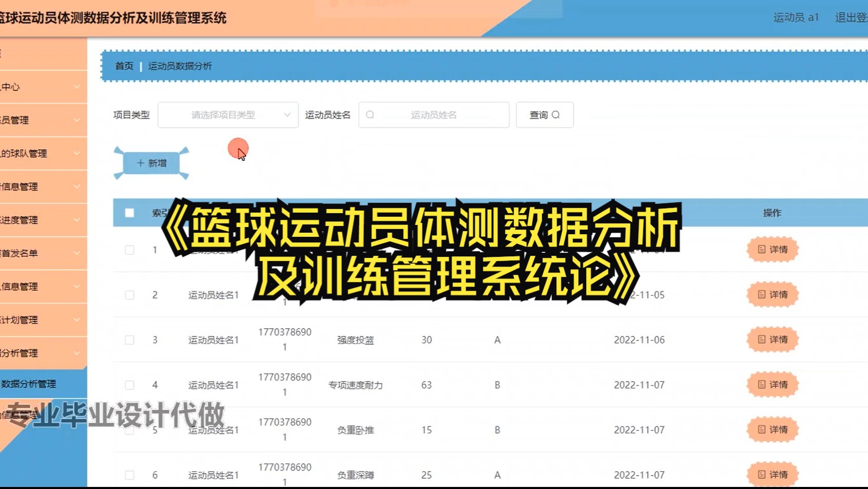The height and width of the screenshot is (489, 868).
Task: Expand the 的球队管理 sidebar menu chevron
Action: [76, 154]
